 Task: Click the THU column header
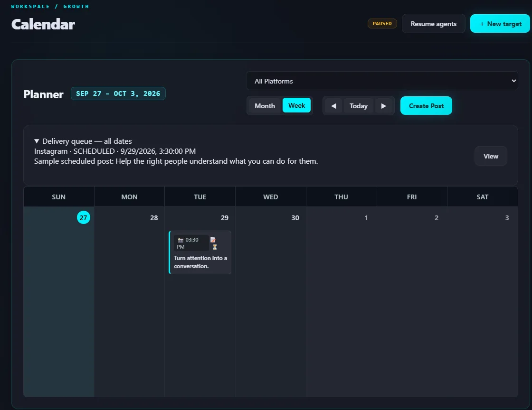pyautogui.click(x=342, y=197)
